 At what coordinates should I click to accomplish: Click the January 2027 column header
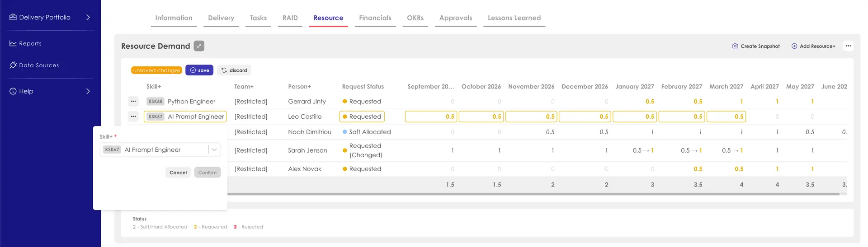[x=635, y=87]
